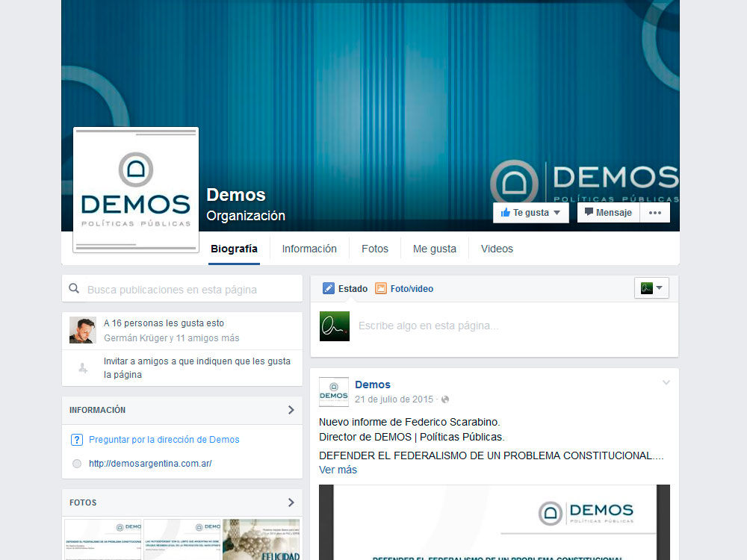Open the Demos report image in post
The width and height of the screenshot is (747, 560).
(495, 523)
